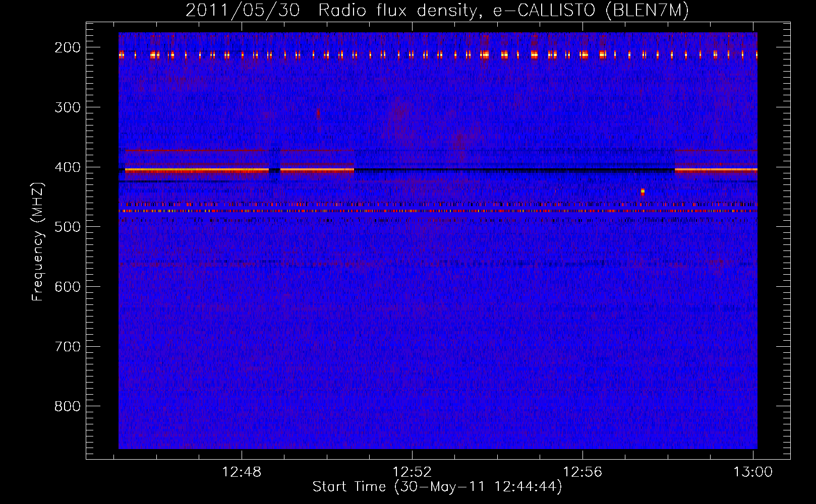Click the 12:48 time tick label
816x504 pixels.
point(242,472)
